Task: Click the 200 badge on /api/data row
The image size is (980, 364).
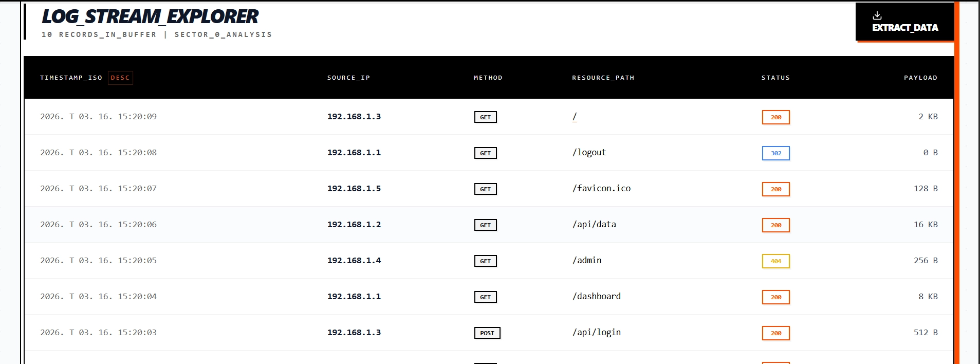Action: pos(775,225)
